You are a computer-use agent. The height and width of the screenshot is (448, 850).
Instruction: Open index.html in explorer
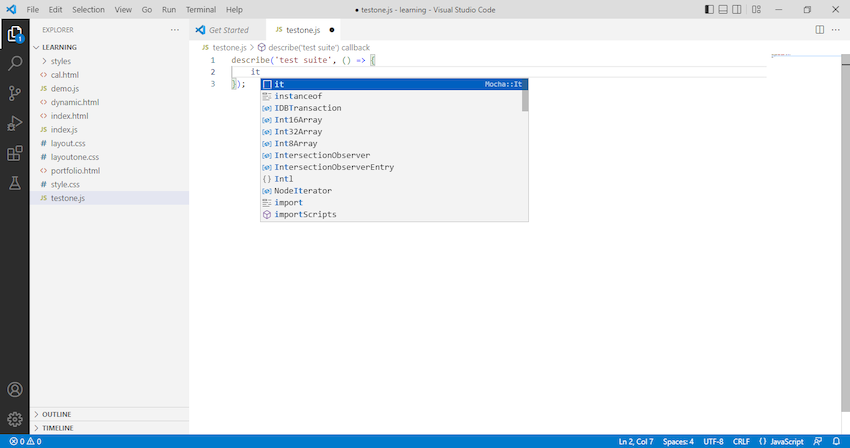[110, 116]
